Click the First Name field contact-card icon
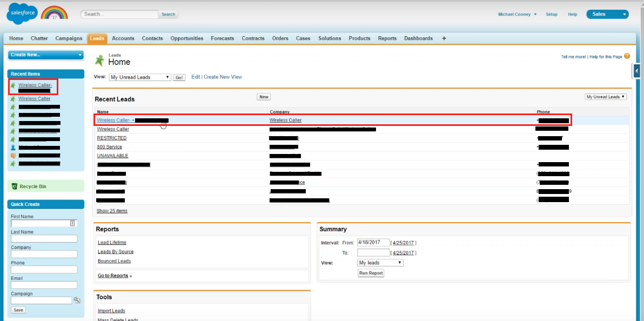644x321 pixels. (72, 223)
